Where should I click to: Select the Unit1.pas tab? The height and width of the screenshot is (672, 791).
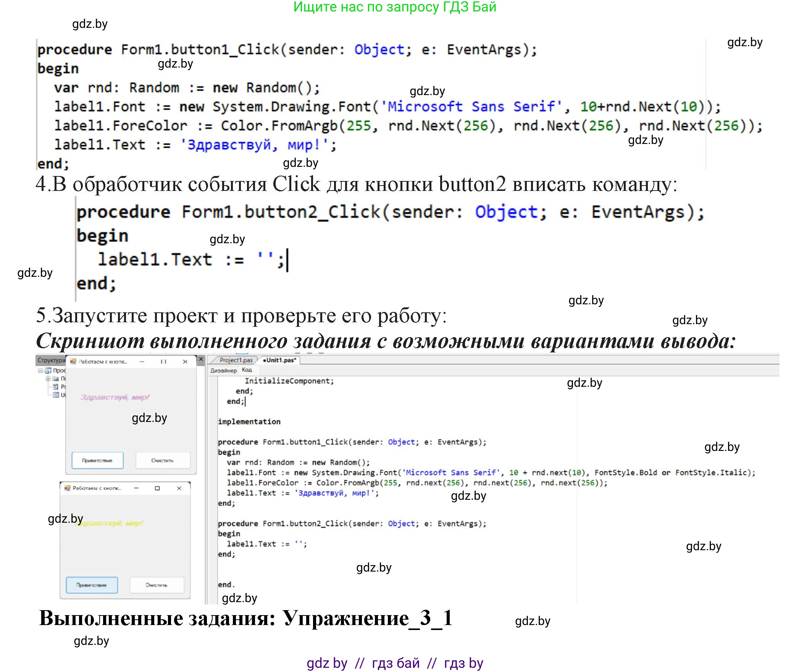click(280, 360)
